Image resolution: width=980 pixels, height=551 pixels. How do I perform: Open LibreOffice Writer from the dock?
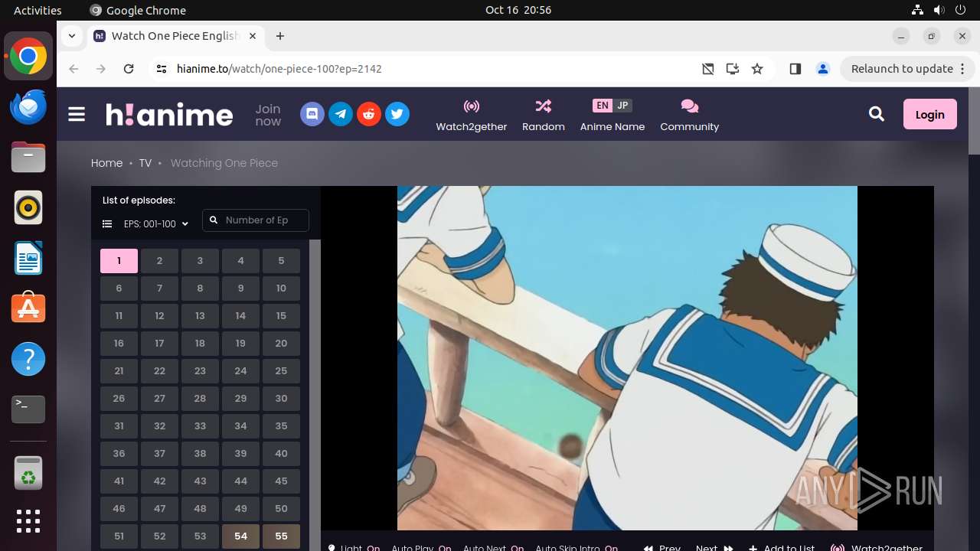(28, 258)
